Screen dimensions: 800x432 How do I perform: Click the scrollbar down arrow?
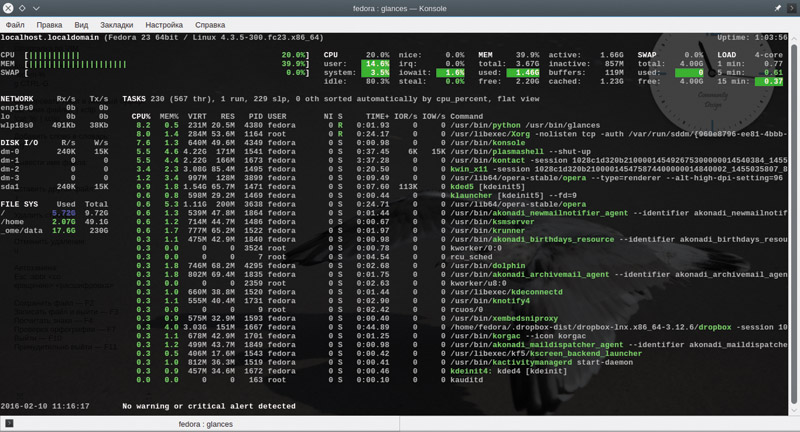pos(793,410)
